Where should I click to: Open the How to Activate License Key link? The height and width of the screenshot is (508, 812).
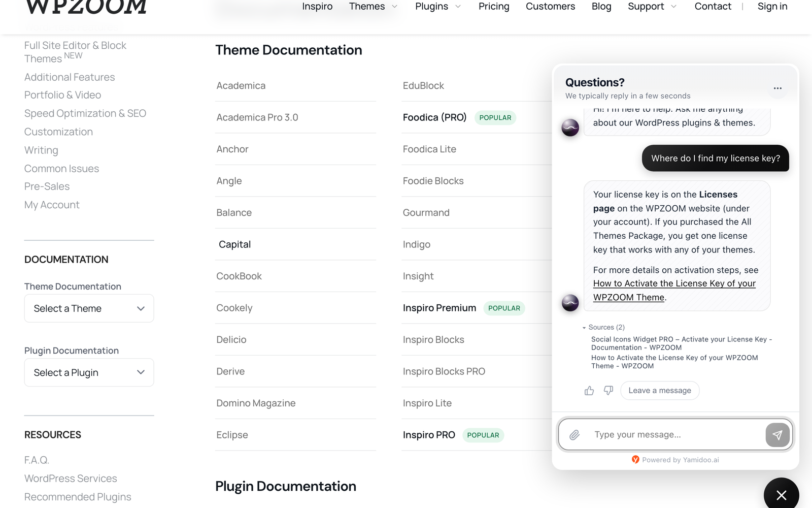pos(674,291)
